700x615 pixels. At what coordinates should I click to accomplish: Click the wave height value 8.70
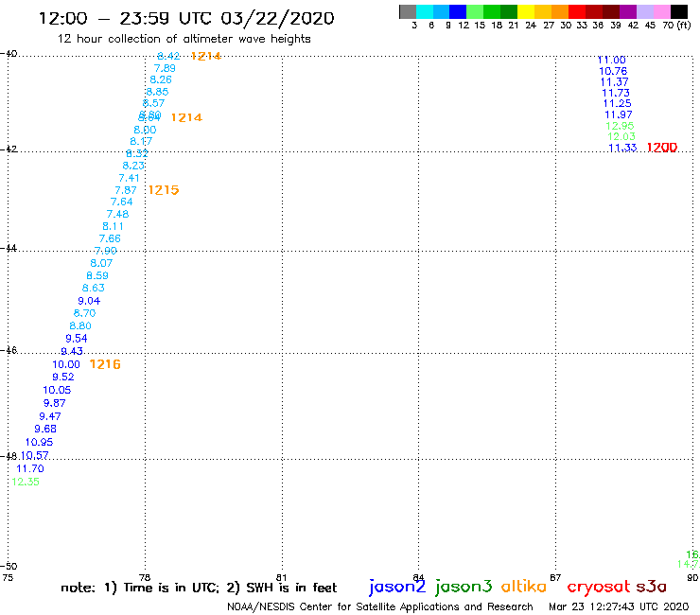click(x=85, y=313)
